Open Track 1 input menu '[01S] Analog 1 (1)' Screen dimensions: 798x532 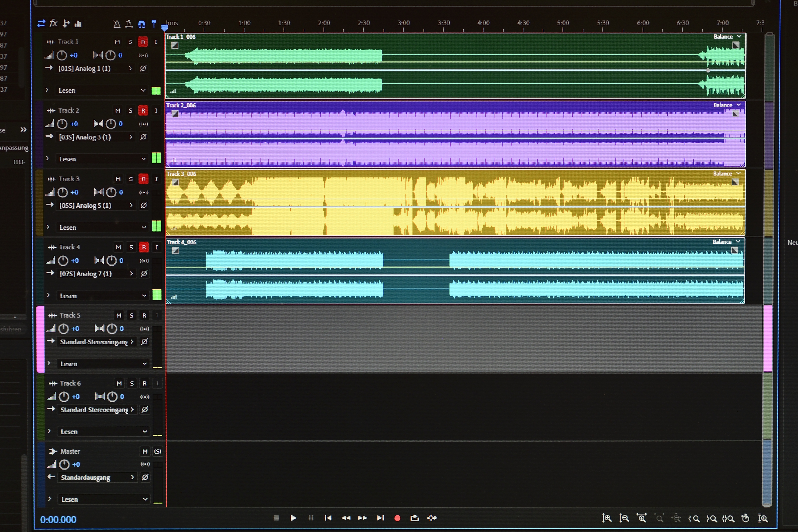96,68
